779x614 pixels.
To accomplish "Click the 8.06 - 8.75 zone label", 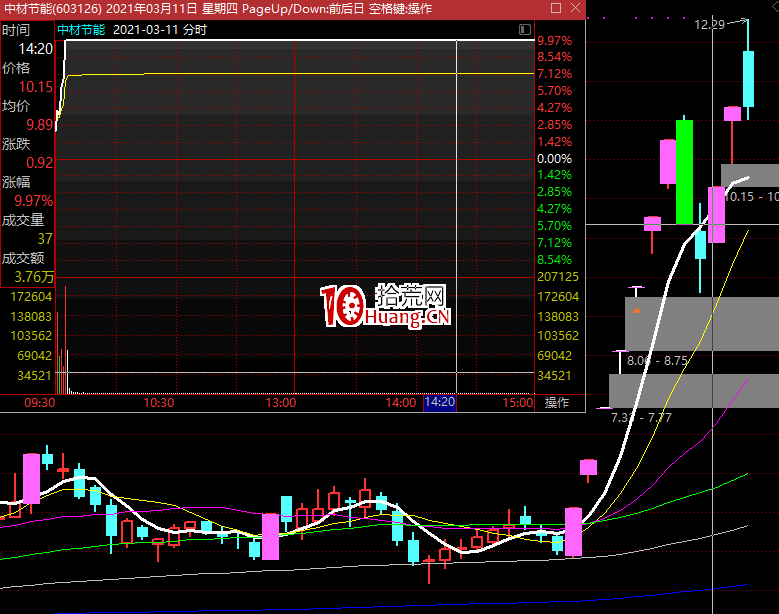I will point(657,361).
